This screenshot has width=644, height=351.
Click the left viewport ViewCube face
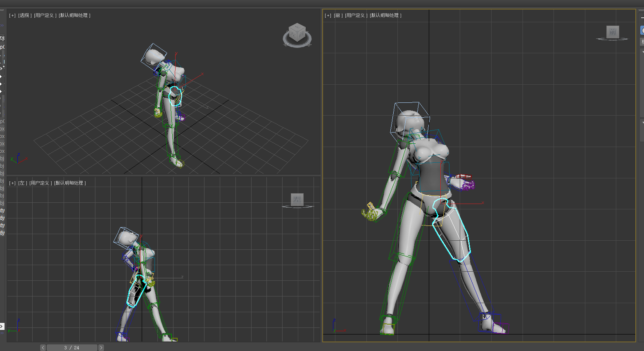pyautogui.click(x=297, y=199)
